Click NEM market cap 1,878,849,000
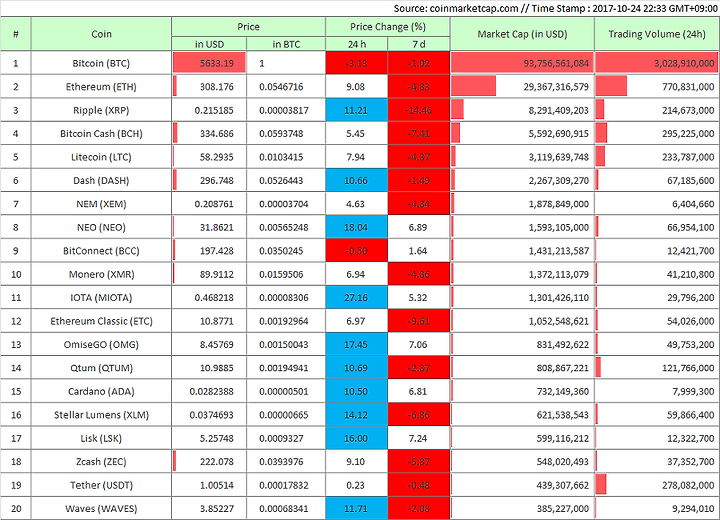The height and width of the screenshot is (520, 720). point(522,204)
